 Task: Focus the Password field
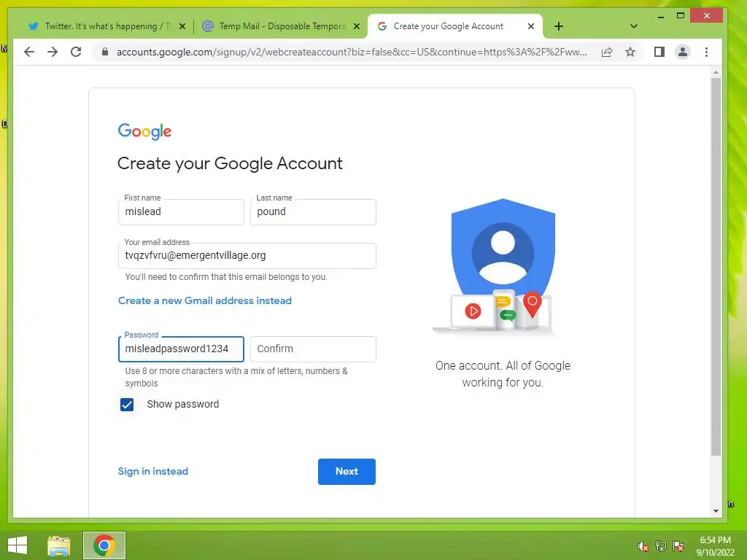click(181, 349)
